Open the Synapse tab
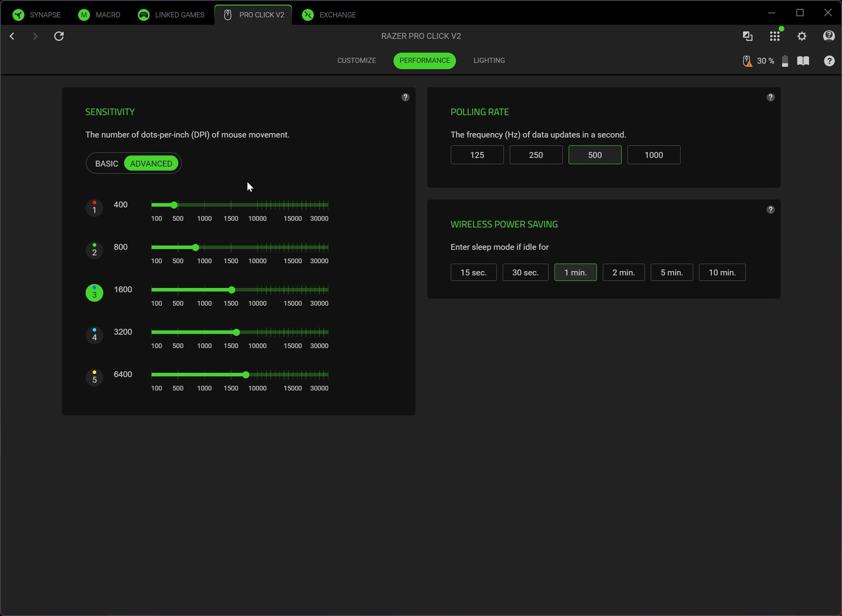 pos(37,15)
